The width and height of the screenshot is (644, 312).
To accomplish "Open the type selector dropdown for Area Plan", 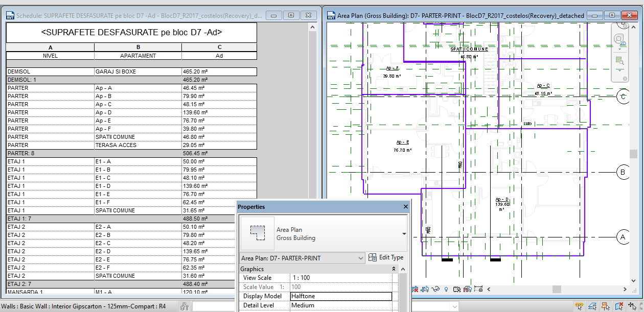I will tap(404, 233).
